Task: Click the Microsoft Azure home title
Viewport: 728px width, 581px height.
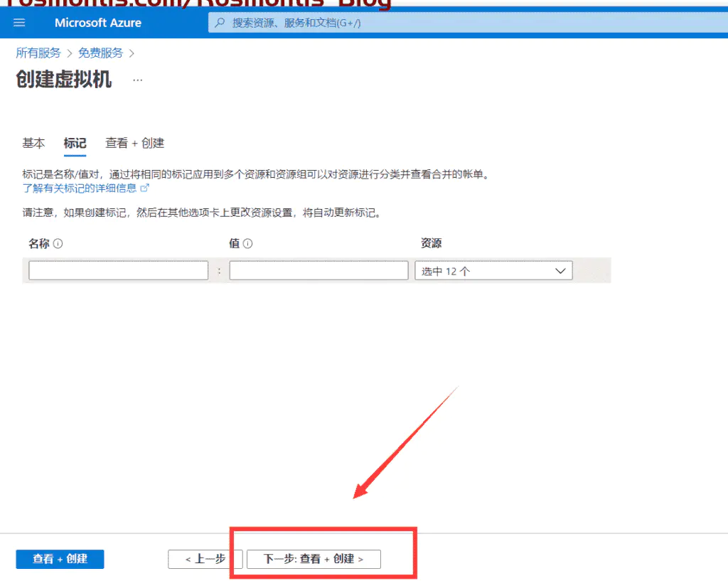Action: coord(98,23)
